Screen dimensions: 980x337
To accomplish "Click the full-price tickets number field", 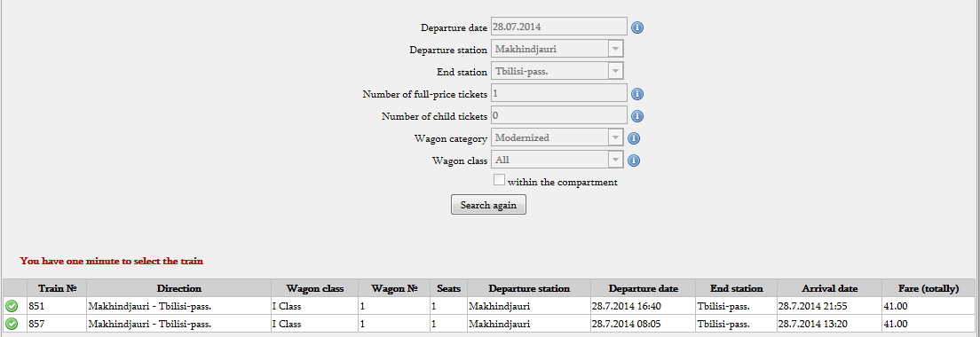I will [x=558, y=94].
